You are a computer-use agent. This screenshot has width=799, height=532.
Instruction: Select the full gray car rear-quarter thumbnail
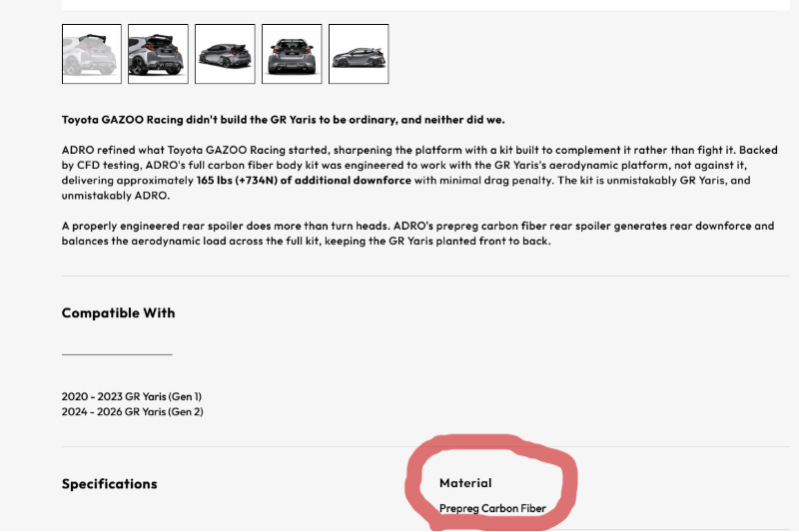pyautogui.click(x=225, y=54)
